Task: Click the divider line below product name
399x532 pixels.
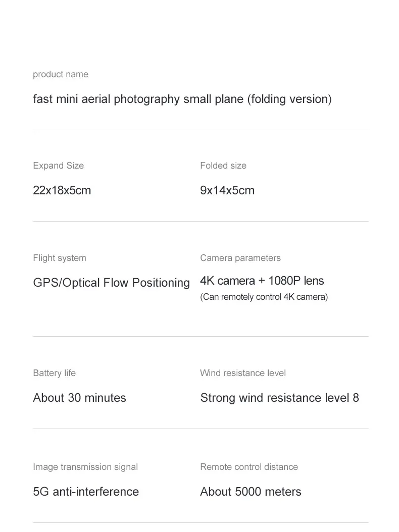Action: [x=201, y=130]
